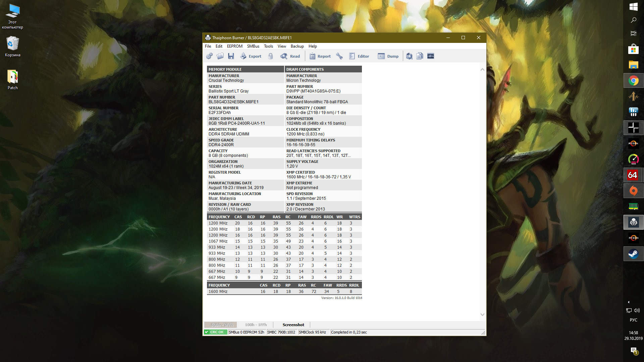The height and width of the screenshot is (362, 644).
Task: Open the volume control in tray
Action: click(637, 310)
